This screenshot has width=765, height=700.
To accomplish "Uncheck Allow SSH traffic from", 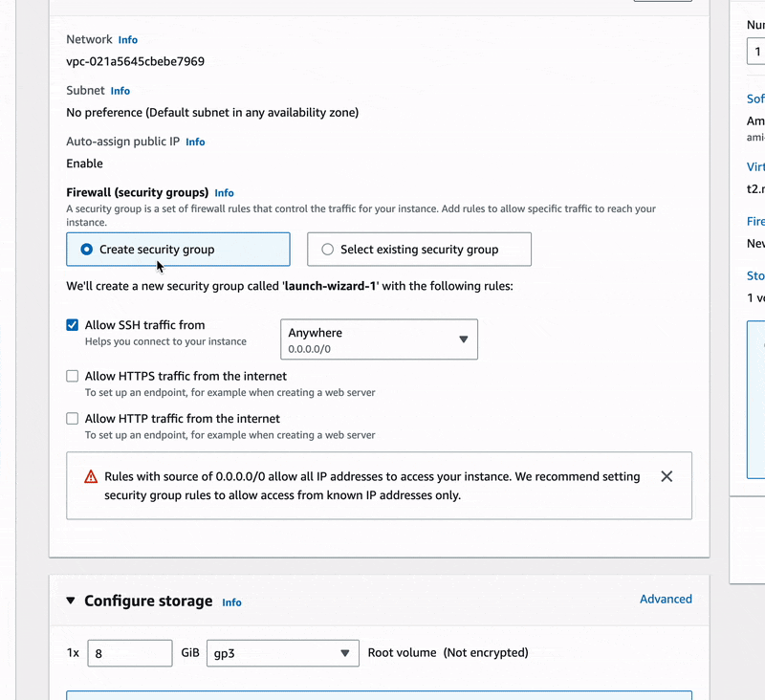I will pyautogui.click(x=73, y=325).
